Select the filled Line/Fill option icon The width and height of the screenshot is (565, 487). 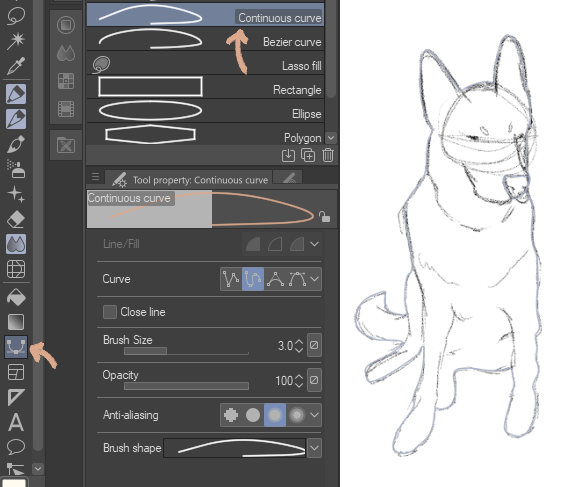pyautogui.click(x=253, y=244)
